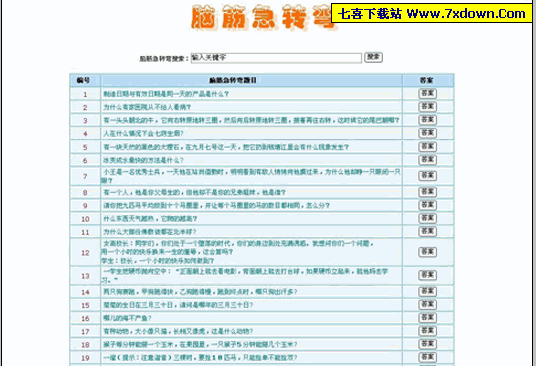Reveal the answer for question 5
536x366 pixels.
point(427,147)
